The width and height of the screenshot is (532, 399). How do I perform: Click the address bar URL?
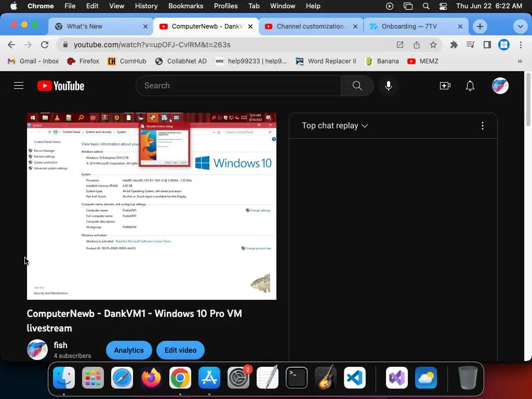[x=152, y=45]
